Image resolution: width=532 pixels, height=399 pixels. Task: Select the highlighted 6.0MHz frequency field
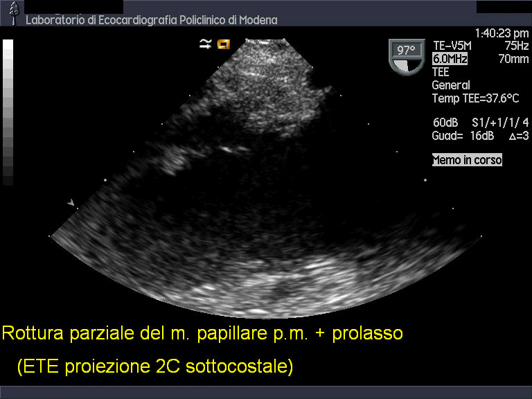click(450, 60)
